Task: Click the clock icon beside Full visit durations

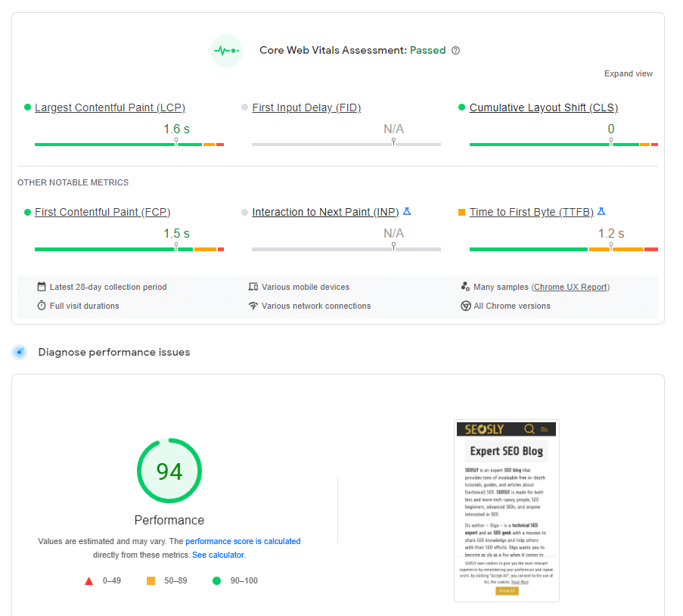Action: click(41, 306)
